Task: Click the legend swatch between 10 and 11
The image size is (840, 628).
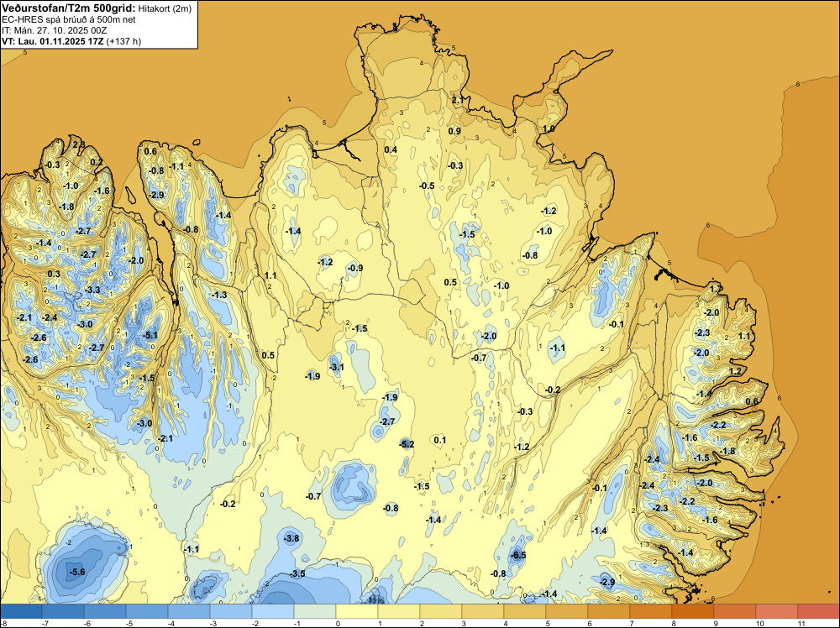Action: (x=777, y=611)
